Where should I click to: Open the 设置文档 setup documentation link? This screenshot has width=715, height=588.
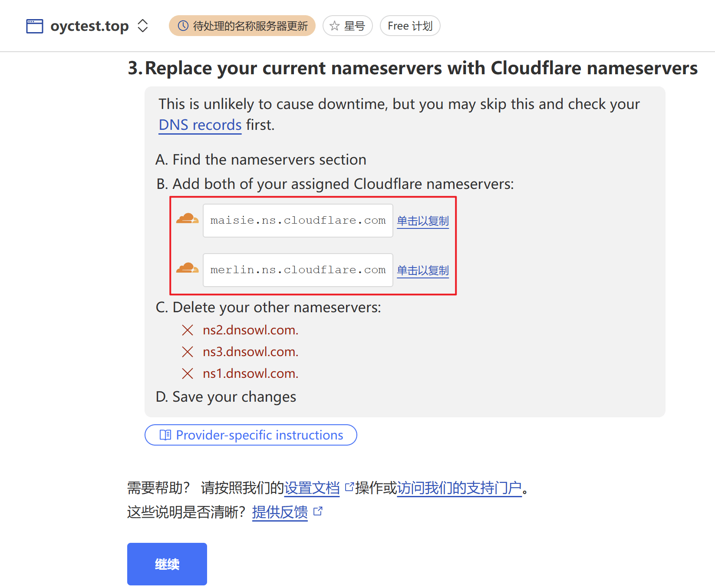pos(312,488)
